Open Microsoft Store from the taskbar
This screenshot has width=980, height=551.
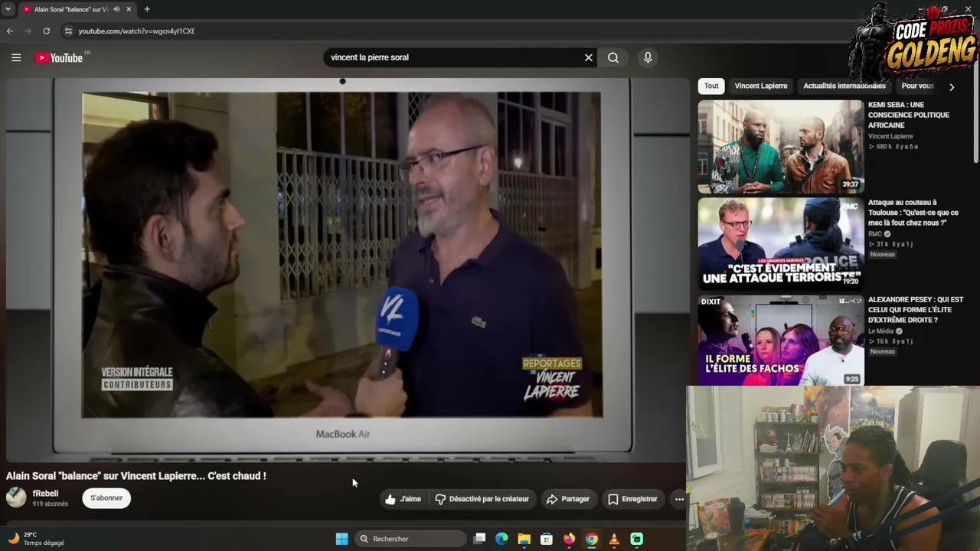[x=547, y=539]
